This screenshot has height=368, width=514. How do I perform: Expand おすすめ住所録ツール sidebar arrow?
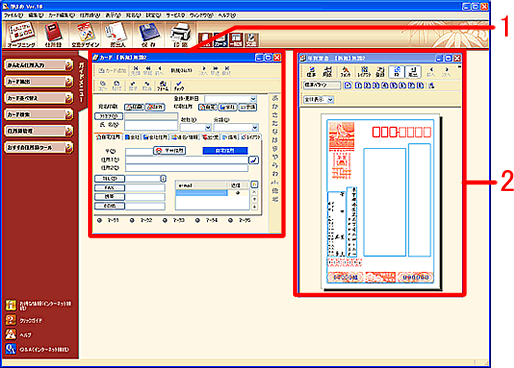coord(68,147)
